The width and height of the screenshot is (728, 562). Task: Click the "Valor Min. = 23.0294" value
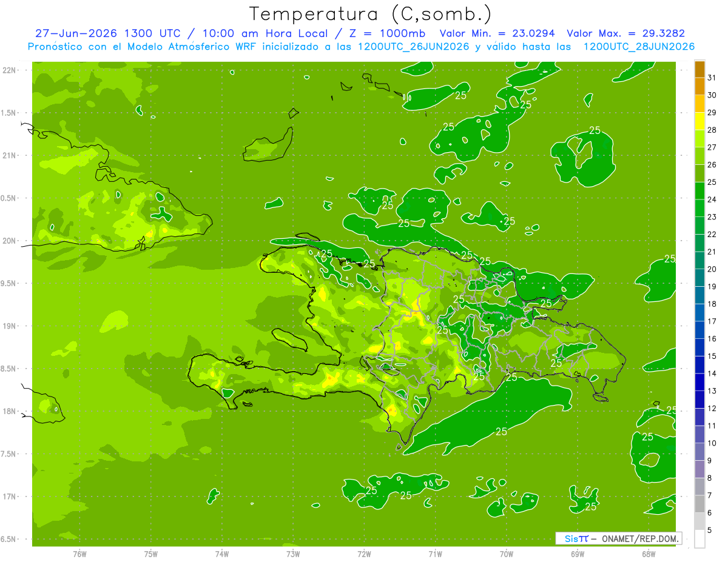tap(497, 33)
